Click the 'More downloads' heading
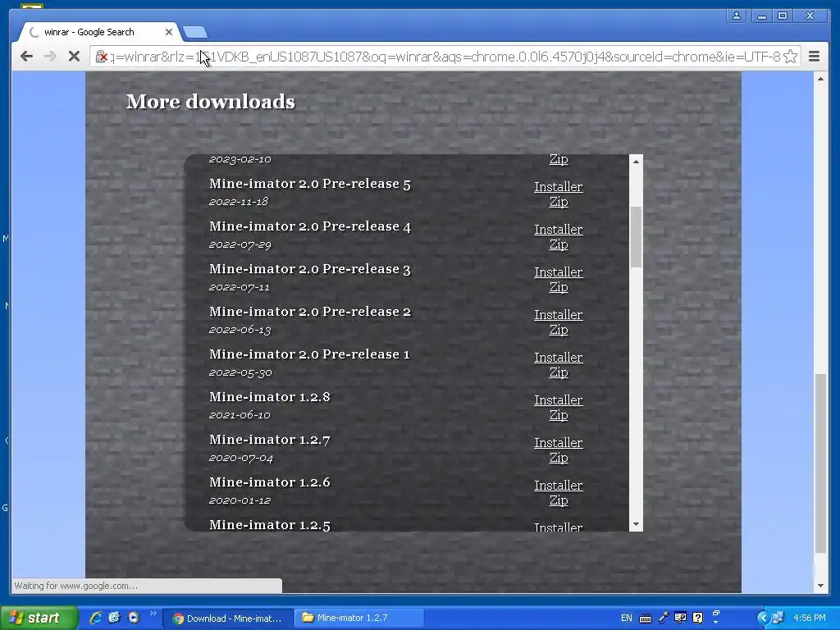 coord(211,102)
